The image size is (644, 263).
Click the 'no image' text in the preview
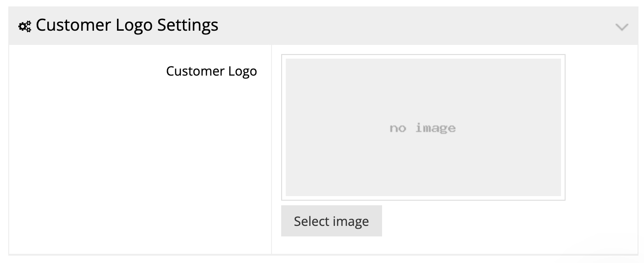[422, 128]
